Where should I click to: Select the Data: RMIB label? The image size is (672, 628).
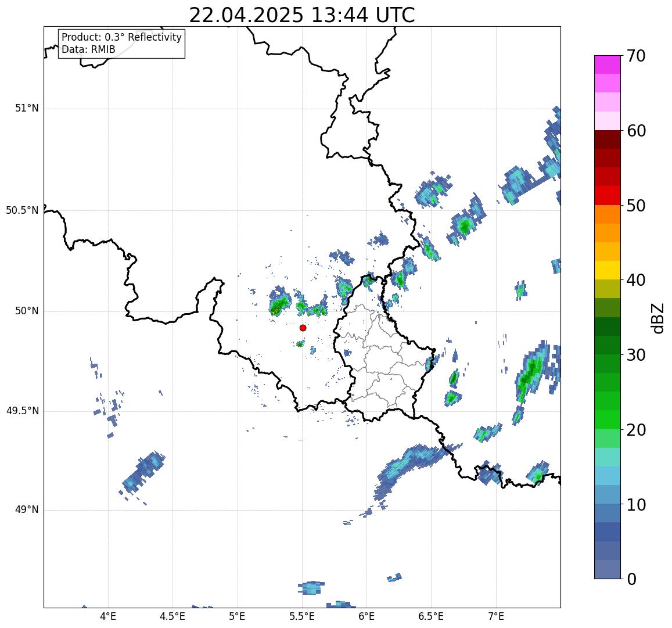89,50
